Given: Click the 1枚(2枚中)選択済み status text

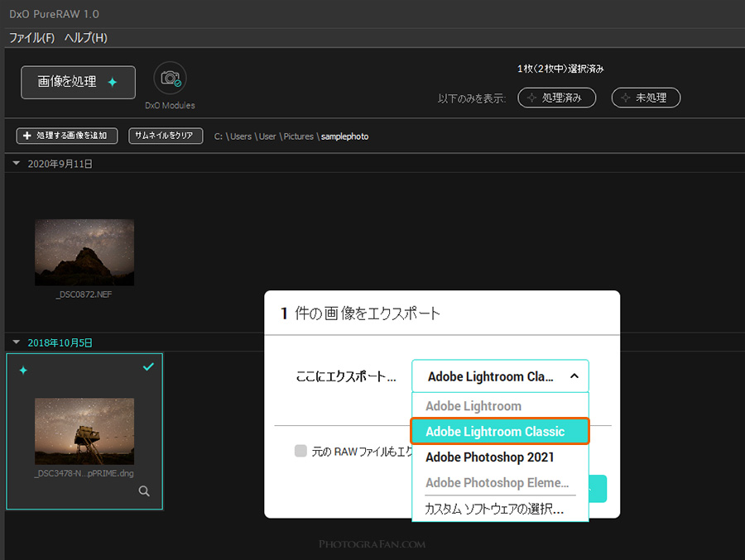Looking at the screenshot, I should 560,69.
